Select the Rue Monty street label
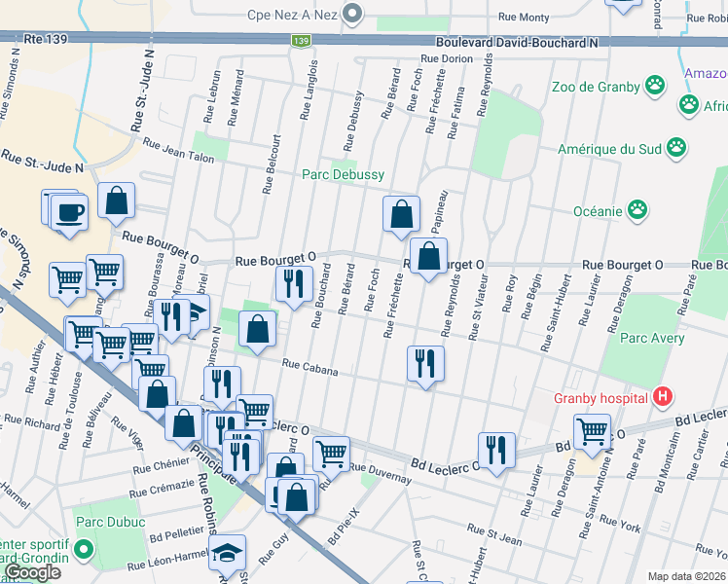This screenshot has height=584, width=728. click(x=524, y=18)
